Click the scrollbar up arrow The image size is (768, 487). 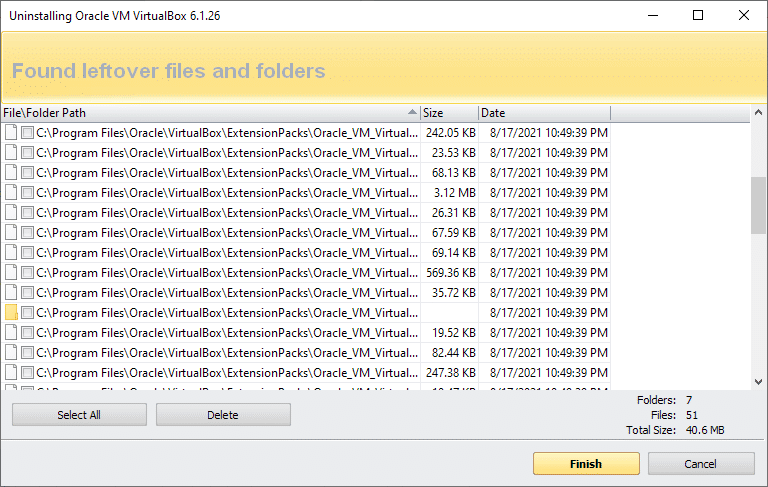tap(758, 112)
